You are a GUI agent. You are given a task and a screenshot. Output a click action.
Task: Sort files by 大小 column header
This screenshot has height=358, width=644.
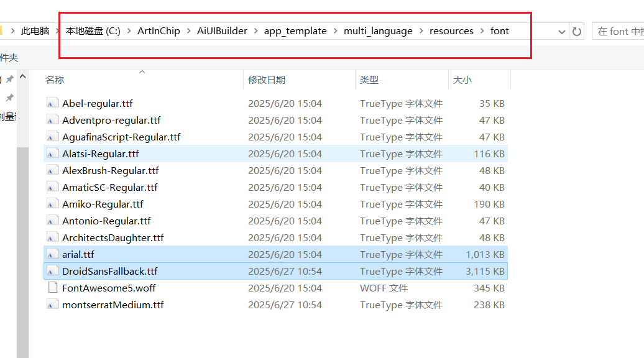pyautogui.click(x=462, y=80)
